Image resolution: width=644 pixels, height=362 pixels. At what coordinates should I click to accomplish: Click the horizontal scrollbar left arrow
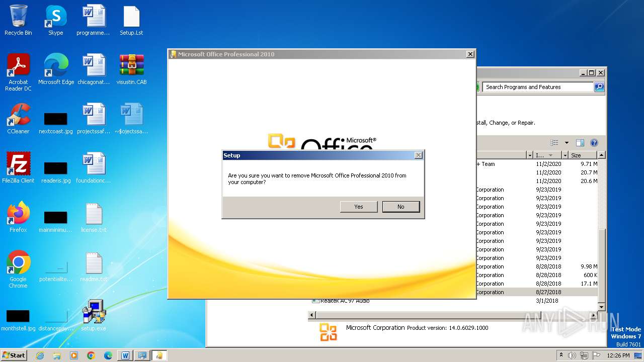point(312,315)
